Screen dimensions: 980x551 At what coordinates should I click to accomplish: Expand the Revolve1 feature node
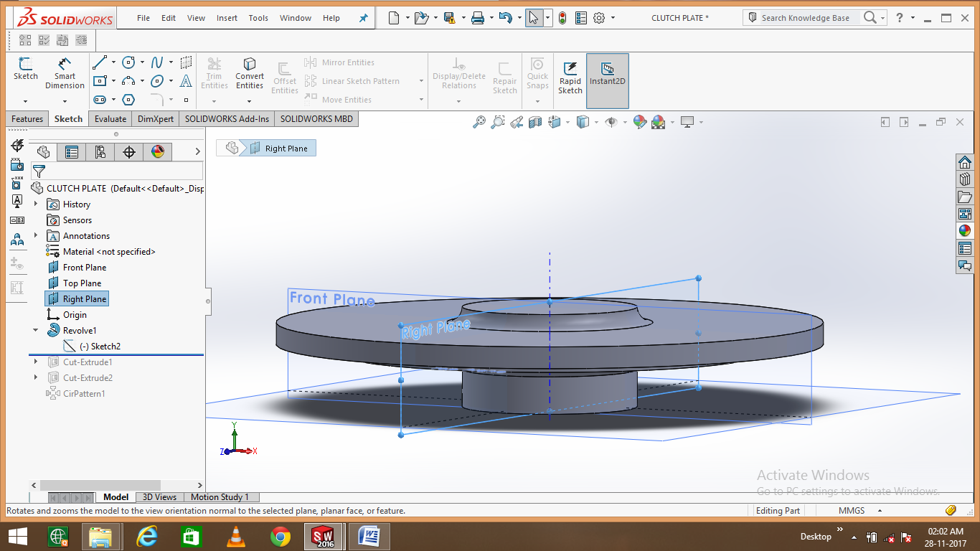point(34,330)
